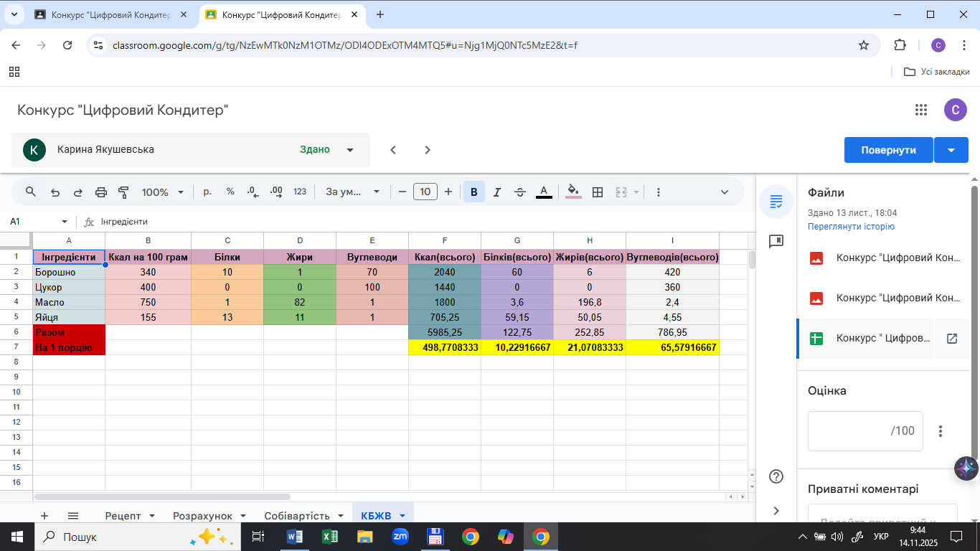
Task: Apply strikethrough formatting
Action: point(520,192)
